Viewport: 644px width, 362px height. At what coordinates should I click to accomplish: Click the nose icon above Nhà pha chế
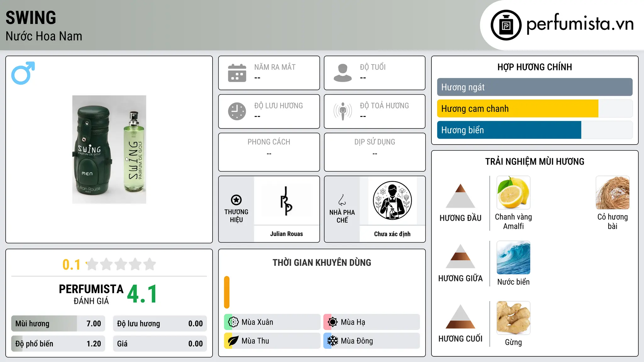coord(342,200)
